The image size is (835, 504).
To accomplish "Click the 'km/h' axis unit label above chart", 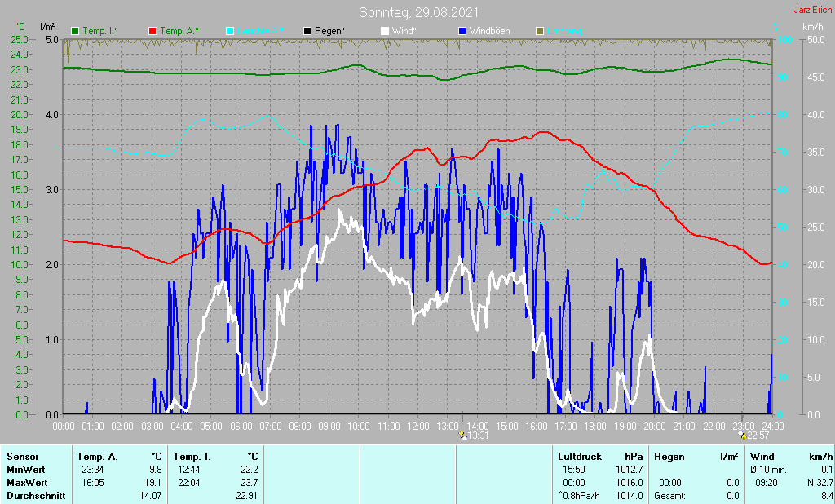I will click(813, 27).
